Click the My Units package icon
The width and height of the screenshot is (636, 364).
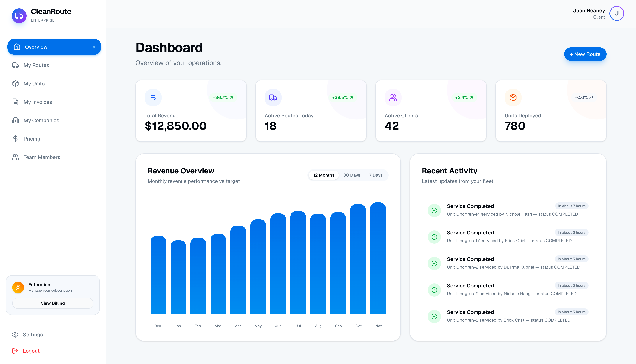15,84
